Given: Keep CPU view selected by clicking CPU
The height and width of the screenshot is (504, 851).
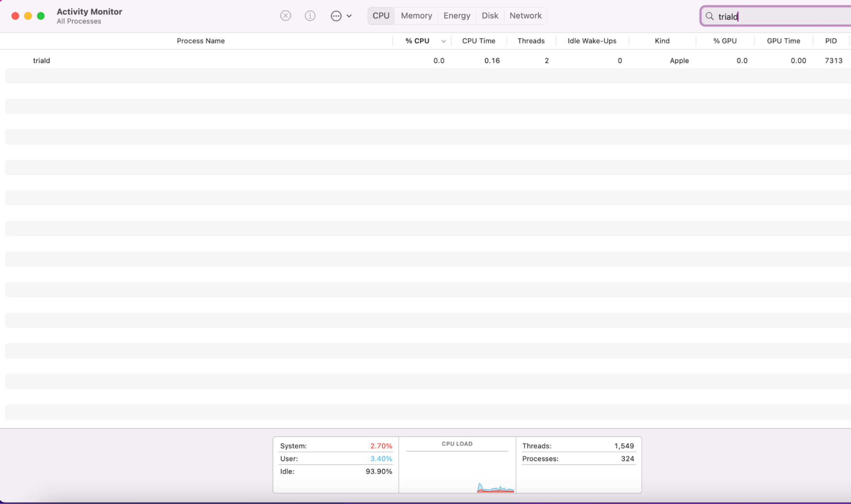Looking at the screenshot, I should click(x=381, y=15).
